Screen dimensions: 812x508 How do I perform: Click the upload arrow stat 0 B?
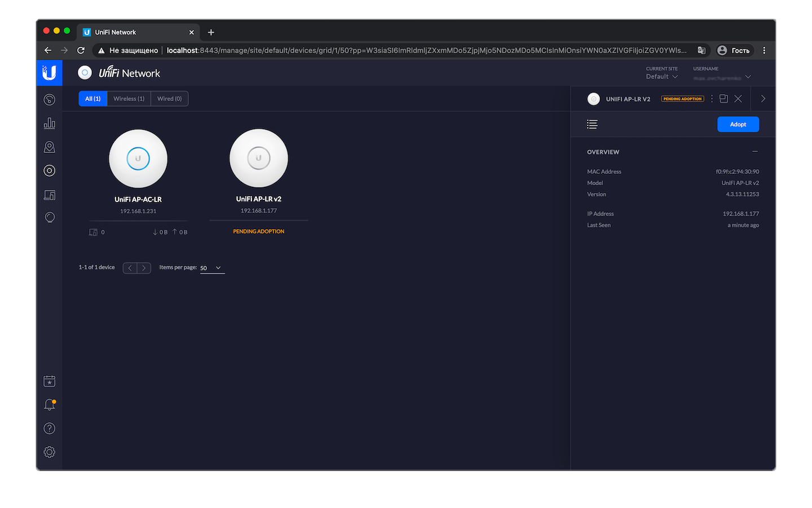(x=180, y=232)
